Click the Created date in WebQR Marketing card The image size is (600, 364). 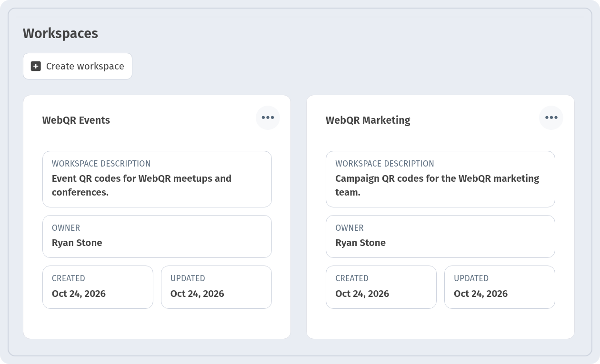362,294
